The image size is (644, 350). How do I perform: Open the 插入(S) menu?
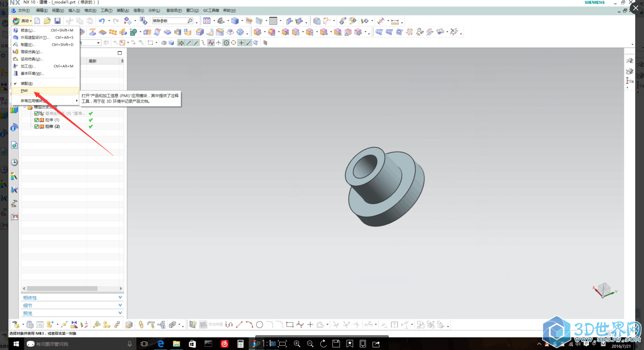(74, 10)
